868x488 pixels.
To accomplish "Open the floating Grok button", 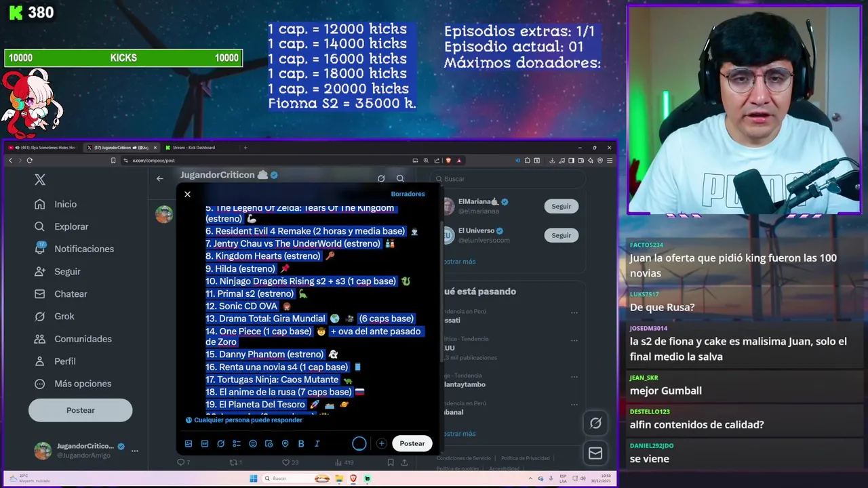I will (x=595, y=423).
